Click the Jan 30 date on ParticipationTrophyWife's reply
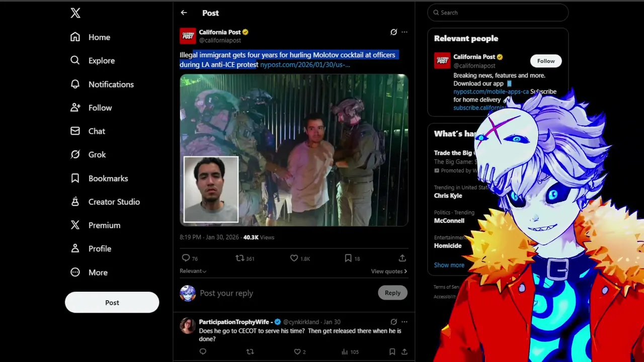 point(332,322)
